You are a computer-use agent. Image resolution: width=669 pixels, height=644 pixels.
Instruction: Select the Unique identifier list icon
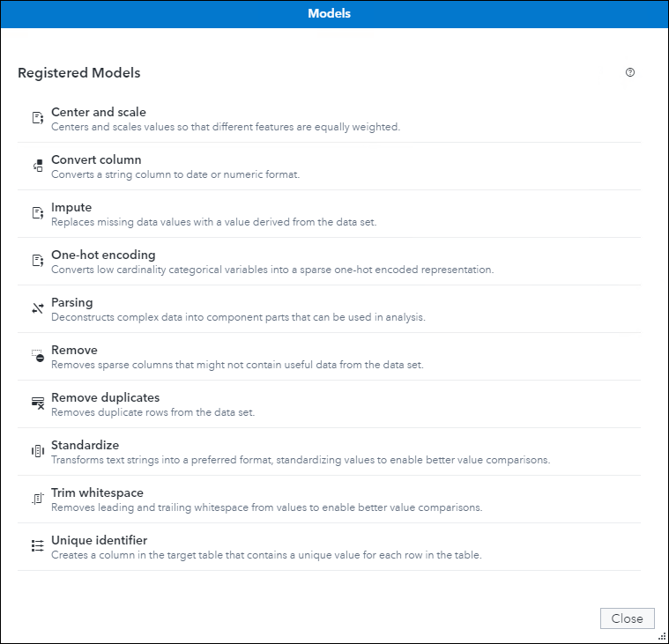tap(38, 546)
